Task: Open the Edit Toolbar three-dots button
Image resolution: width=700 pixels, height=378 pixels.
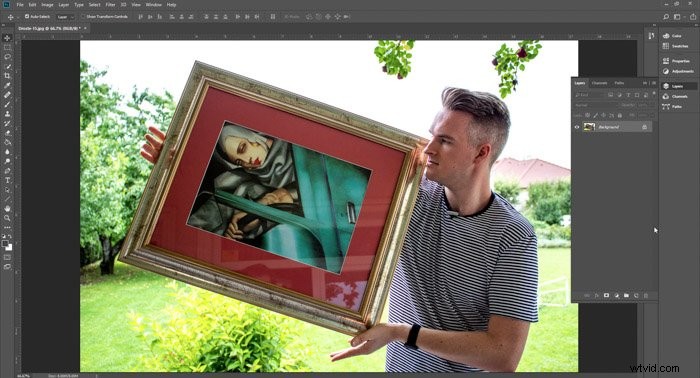Action: (x=7, y=227)
